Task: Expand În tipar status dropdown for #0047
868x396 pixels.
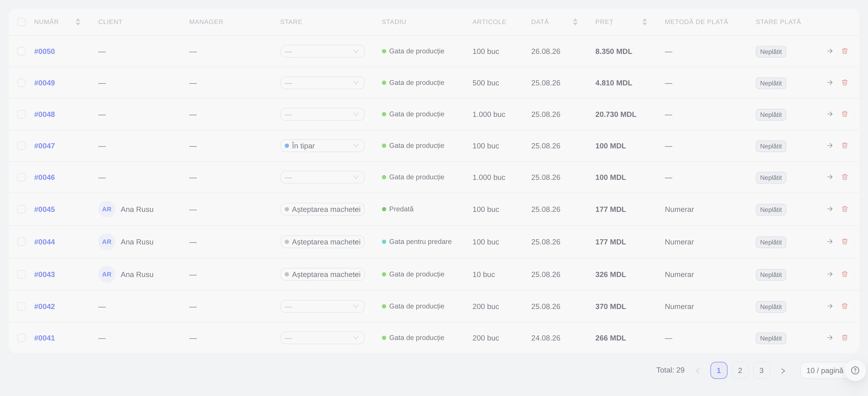Action: pyautogui.click(x=322, y=145)
